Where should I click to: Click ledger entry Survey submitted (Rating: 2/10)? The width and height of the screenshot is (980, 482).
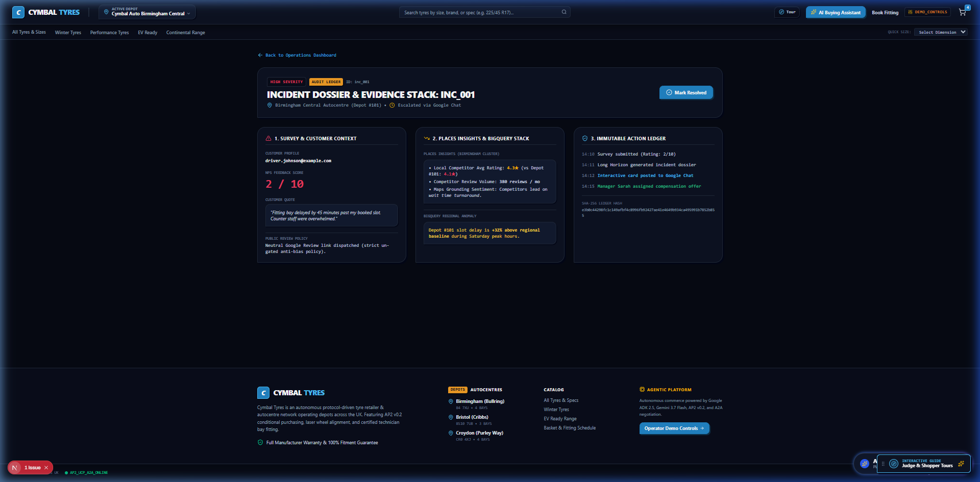pos(636,154)
